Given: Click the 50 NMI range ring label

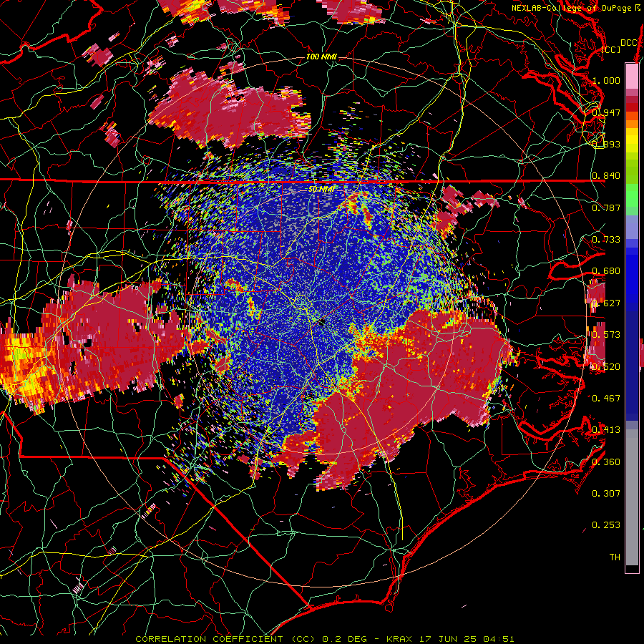Looking at the screenshot, I should [x=321, y=189].
